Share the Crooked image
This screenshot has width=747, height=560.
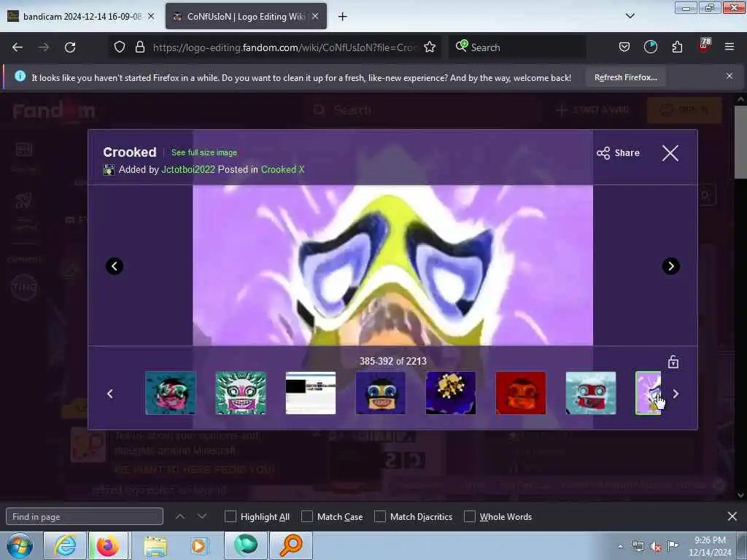[x=618, y=153]
